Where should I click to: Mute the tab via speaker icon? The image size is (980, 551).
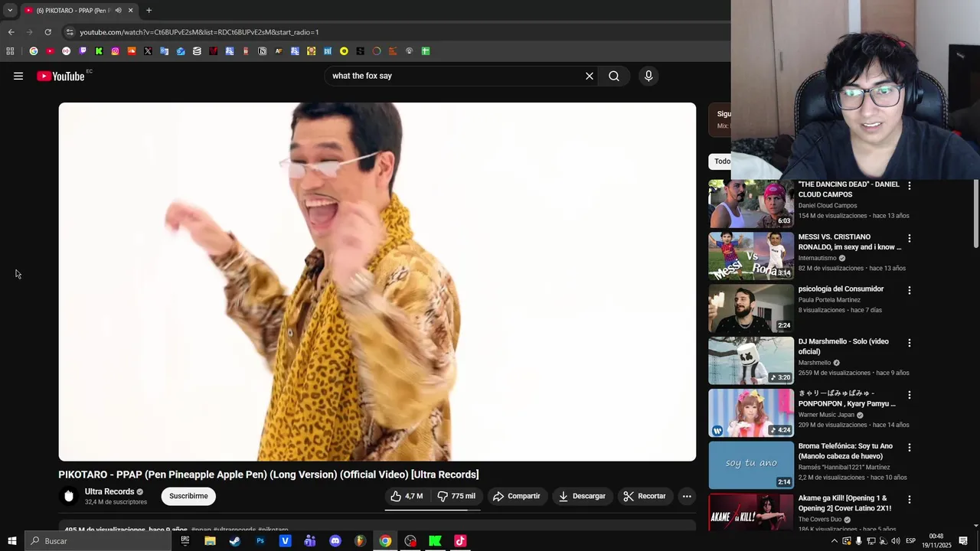pos(118,10)
